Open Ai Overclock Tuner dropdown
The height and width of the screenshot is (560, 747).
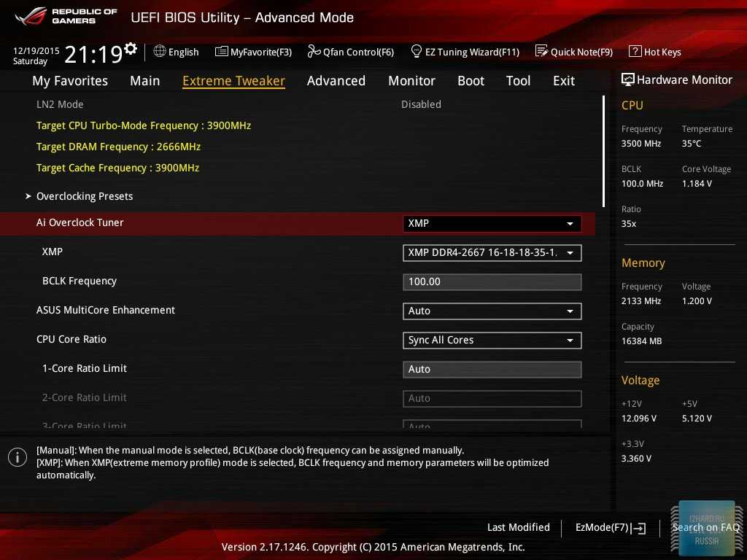pyautogui.click(x=492, y=223)
